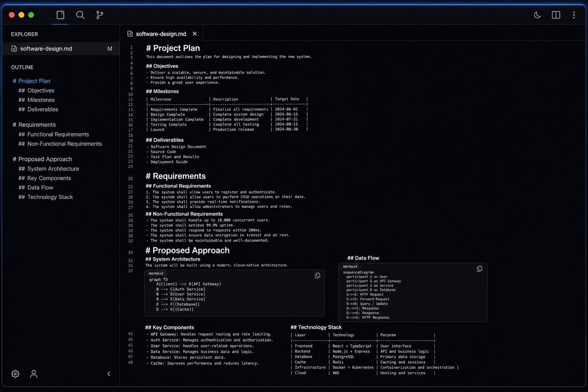This screenshot has width=588, height=392.
Task: Click the '## Deliverables' heading in editor
Action: [x=165, y=140]
